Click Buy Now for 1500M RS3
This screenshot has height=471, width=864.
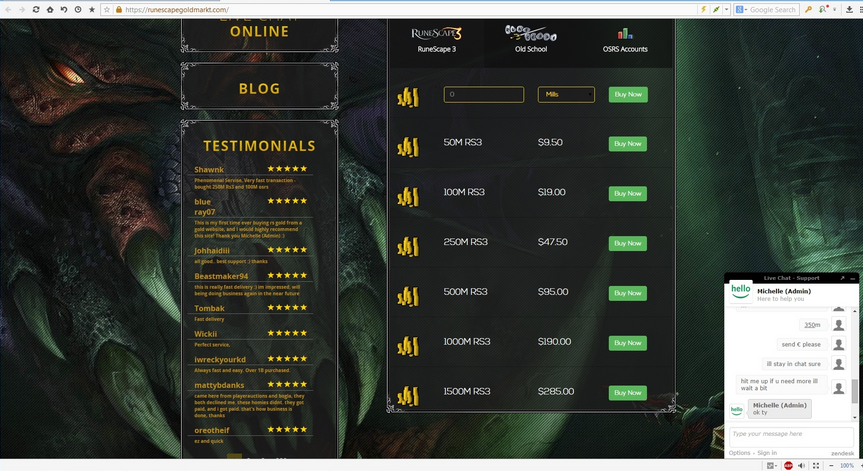pos(628,393)
